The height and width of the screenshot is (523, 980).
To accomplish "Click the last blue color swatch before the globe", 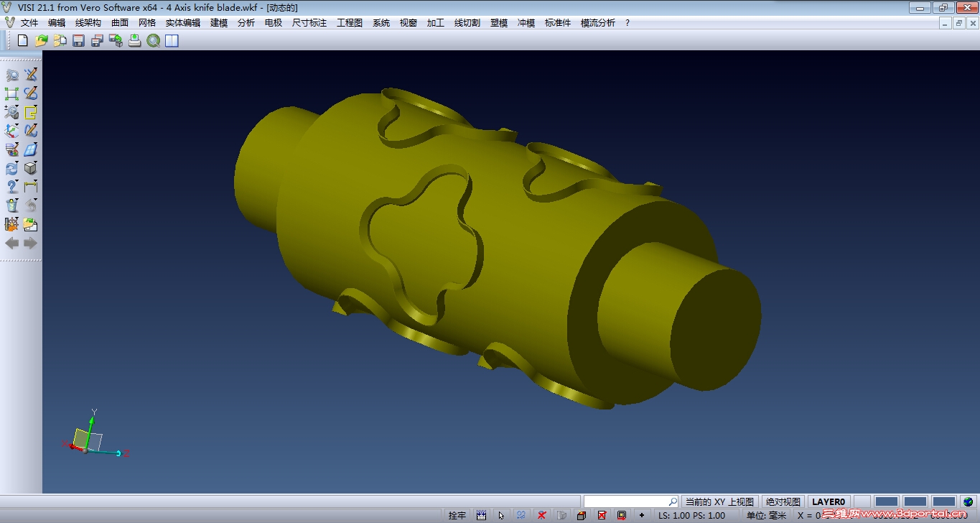I will tap(944, 501).
